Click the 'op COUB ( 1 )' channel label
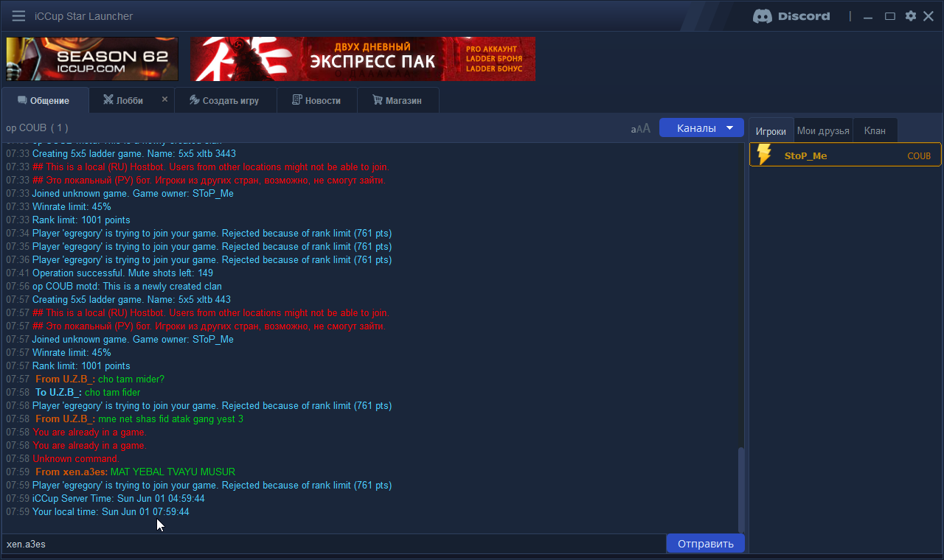 tap(37, 127)
